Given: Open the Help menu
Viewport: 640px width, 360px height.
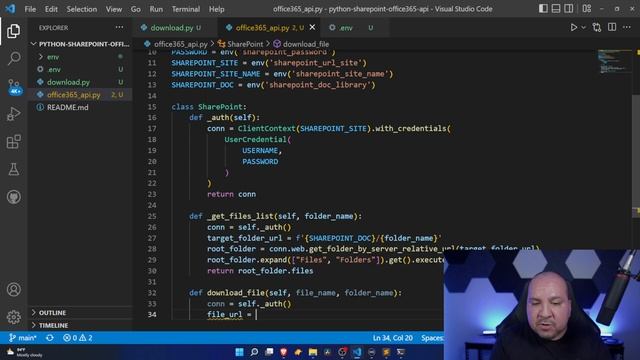Looking at the screenshot, I should [216, 9].
